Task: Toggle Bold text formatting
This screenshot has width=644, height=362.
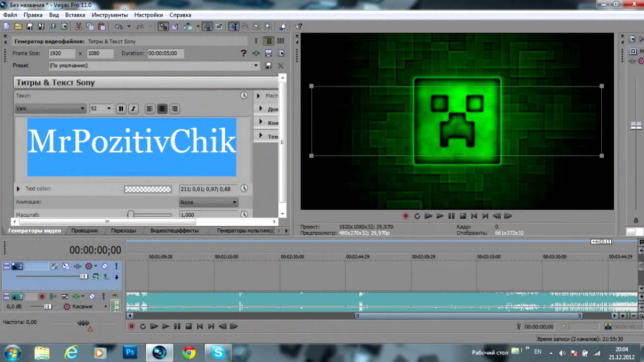Action: 121,109
